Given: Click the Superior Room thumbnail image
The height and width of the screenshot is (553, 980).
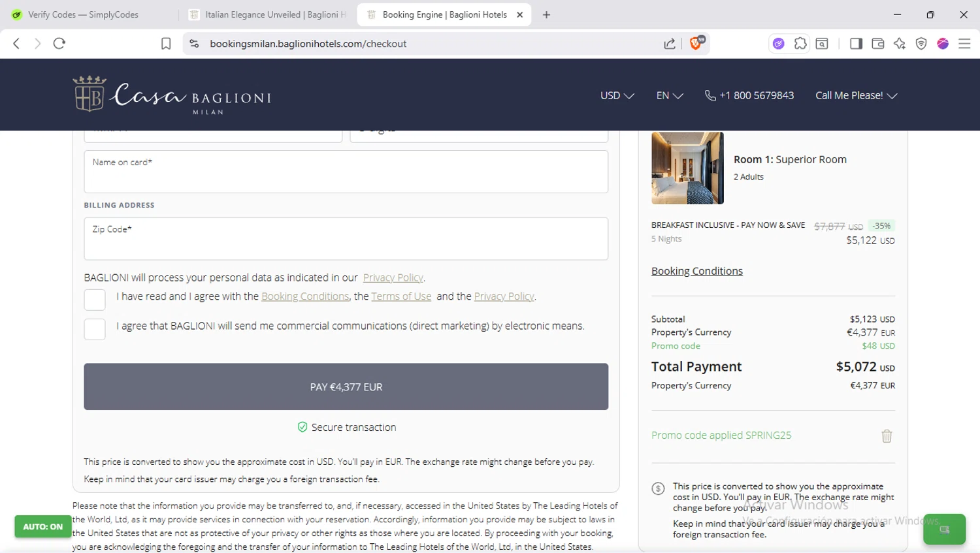Looking at the screenshot, I should click(687, 168).
